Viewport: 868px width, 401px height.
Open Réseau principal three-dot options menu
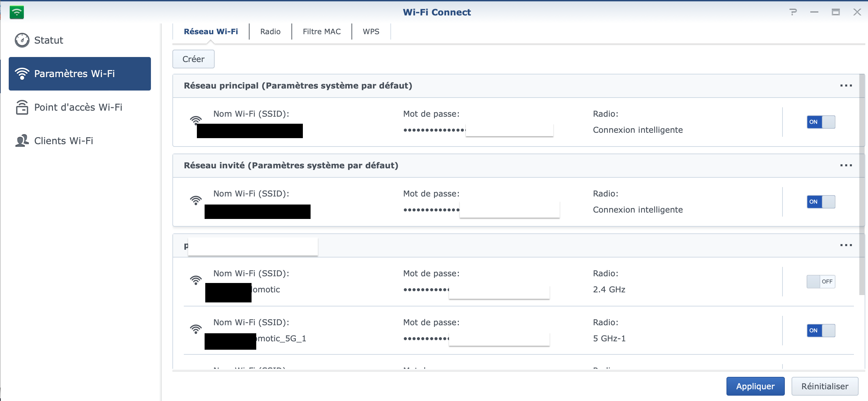pos(846,85)
